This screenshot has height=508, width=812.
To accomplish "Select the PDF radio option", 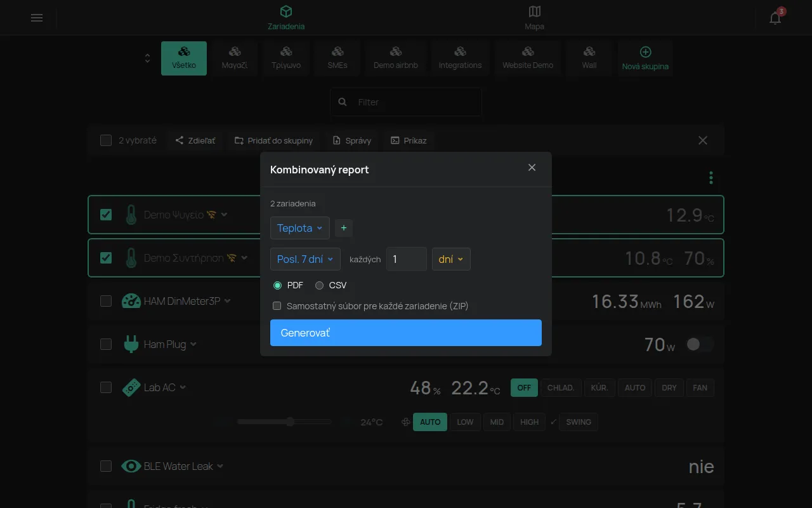I will 277,285.
